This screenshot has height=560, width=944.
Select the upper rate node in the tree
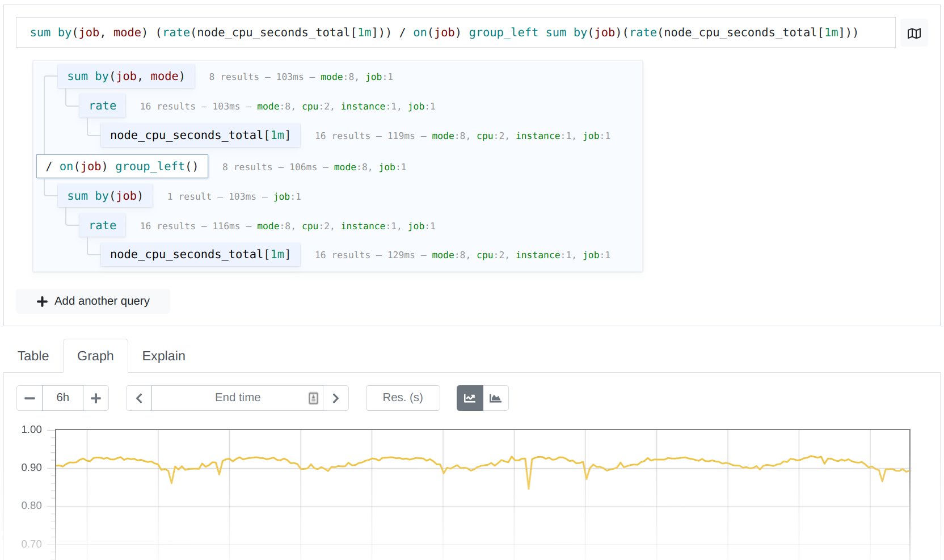click(x=102, y=106)
